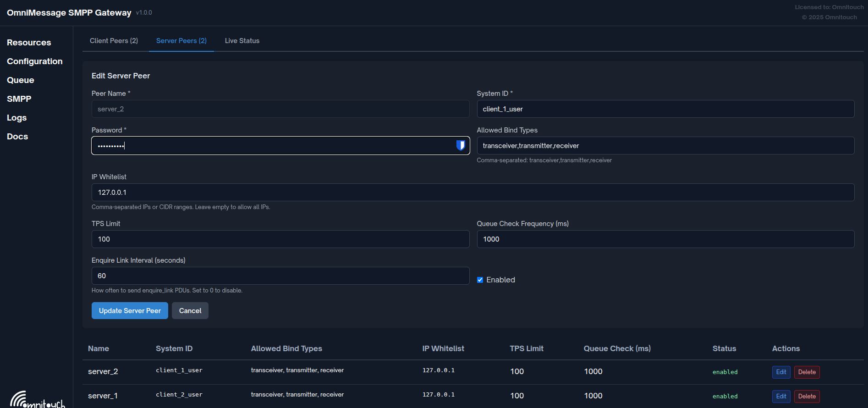Click the Enquire Link Interval input
Screen dimensions: 868x408
[280, 276]
